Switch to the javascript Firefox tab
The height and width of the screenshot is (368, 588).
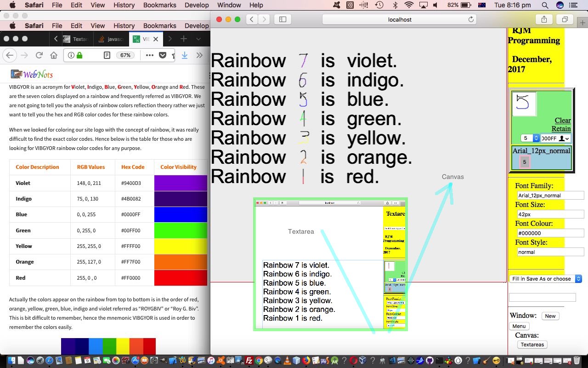pyautogui.click(x=112, y=39)
